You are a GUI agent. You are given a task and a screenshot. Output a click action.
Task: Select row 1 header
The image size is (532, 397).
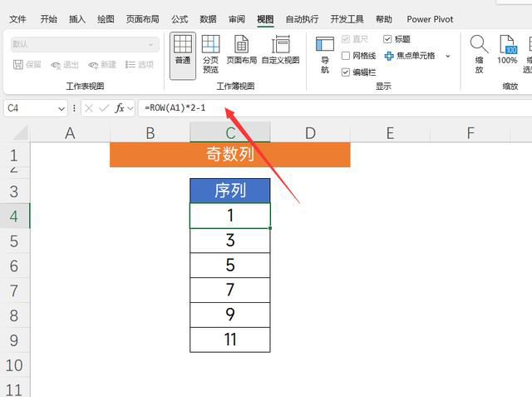[14, 155]
